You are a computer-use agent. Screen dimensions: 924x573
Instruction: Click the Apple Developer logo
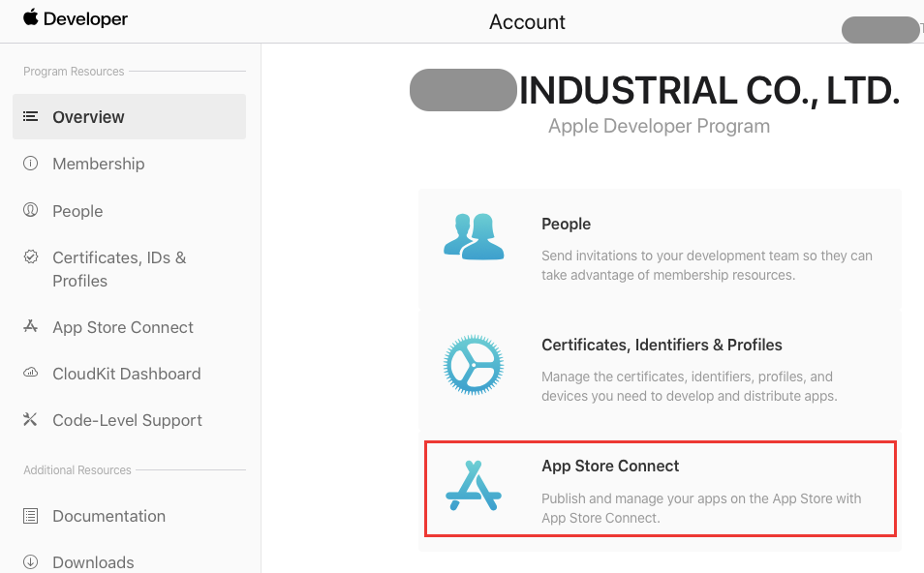[76, 18]
